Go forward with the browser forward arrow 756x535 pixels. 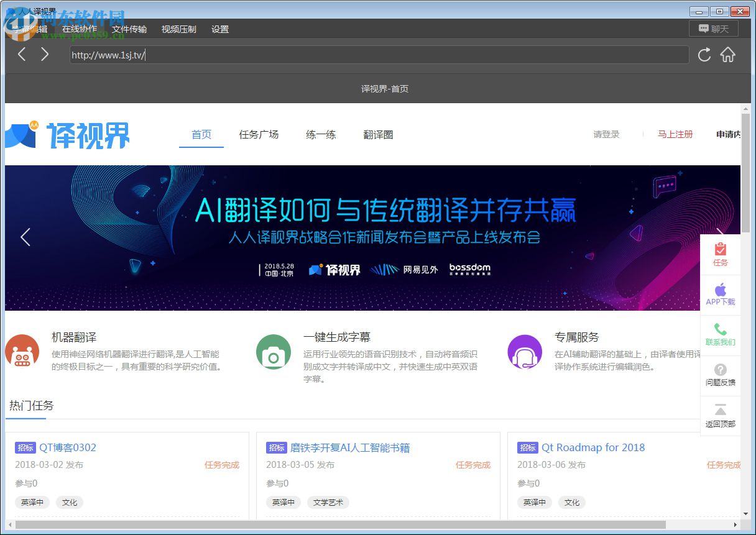coord(45,55)
